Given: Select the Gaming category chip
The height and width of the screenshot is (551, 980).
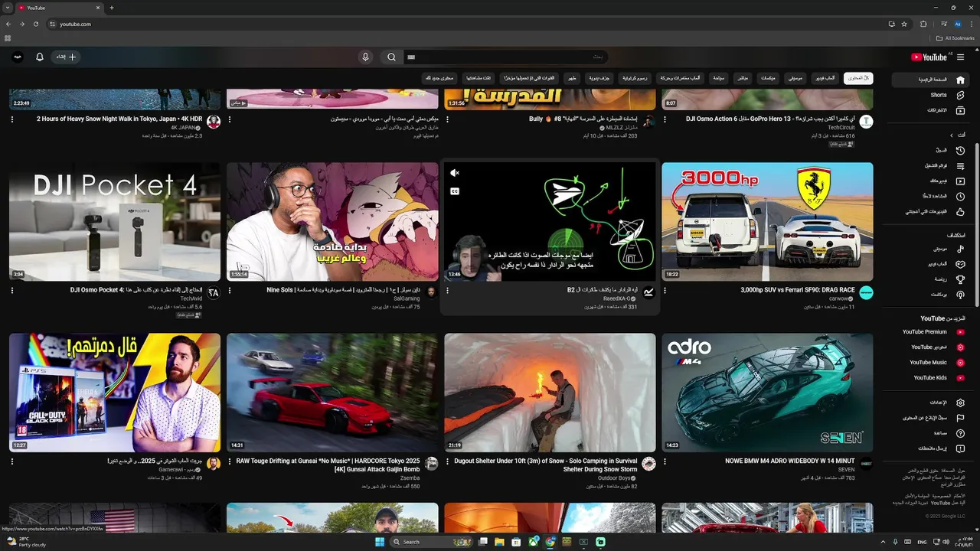Looking at the screenshot, I should click(x=825, y=78).
